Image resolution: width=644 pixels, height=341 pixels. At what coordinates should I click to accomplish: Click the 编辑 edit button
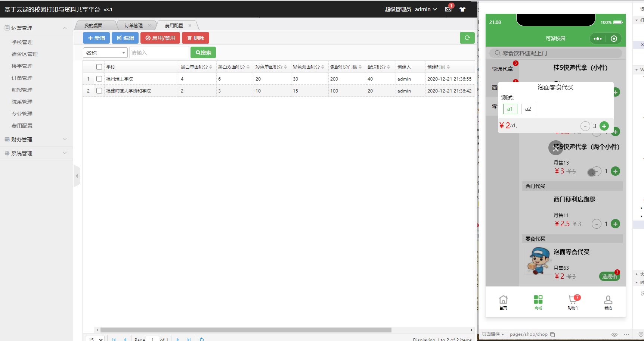(125, 38)
